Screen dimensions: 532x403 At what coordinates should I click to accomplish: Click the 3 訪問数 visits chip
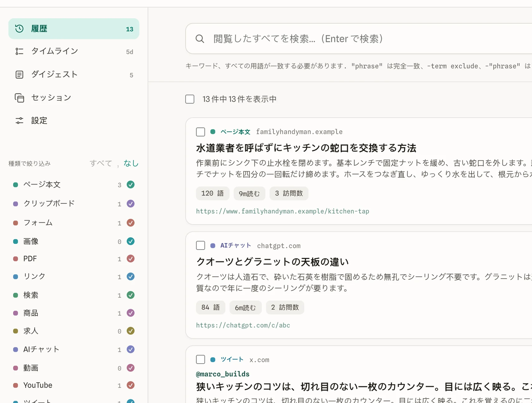tap(289, 194)
